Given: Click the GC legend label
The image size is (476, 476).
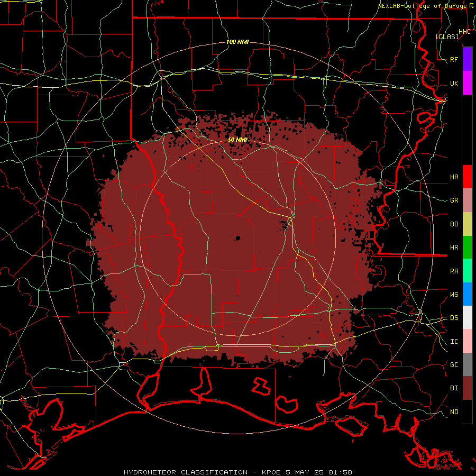Looking at the screenshot, I should coord(454,365).
